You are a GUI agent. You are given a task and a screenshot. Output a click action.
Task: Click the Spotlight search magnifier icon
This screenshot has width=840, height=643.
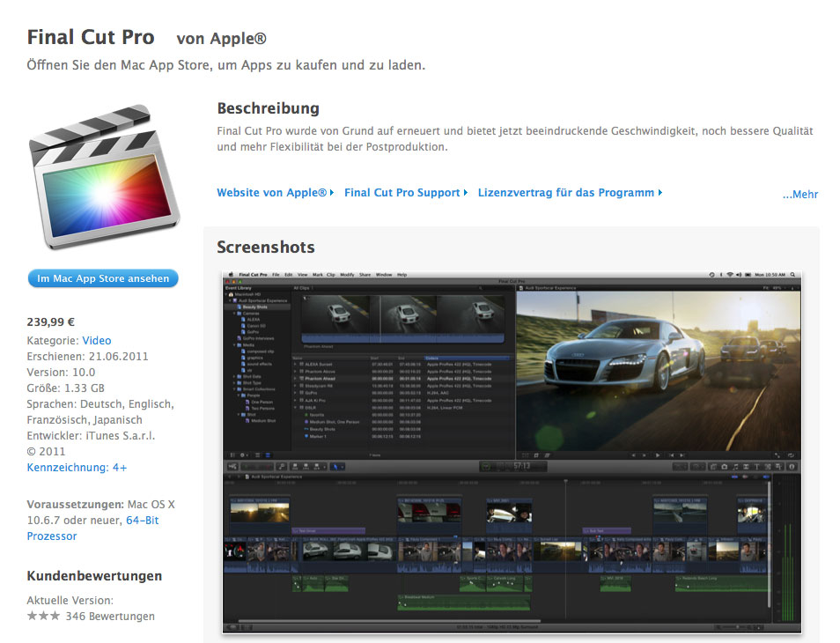793,275
